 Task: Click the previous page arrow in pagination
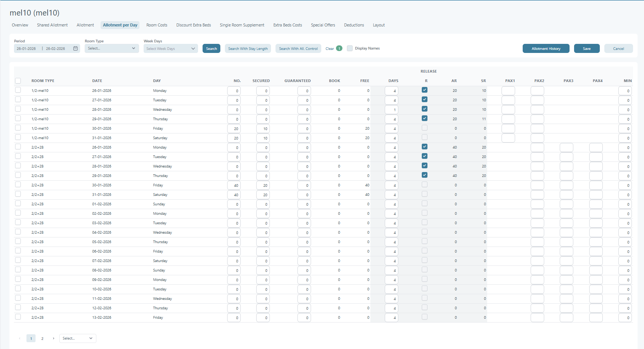click(x=20, y=338)
